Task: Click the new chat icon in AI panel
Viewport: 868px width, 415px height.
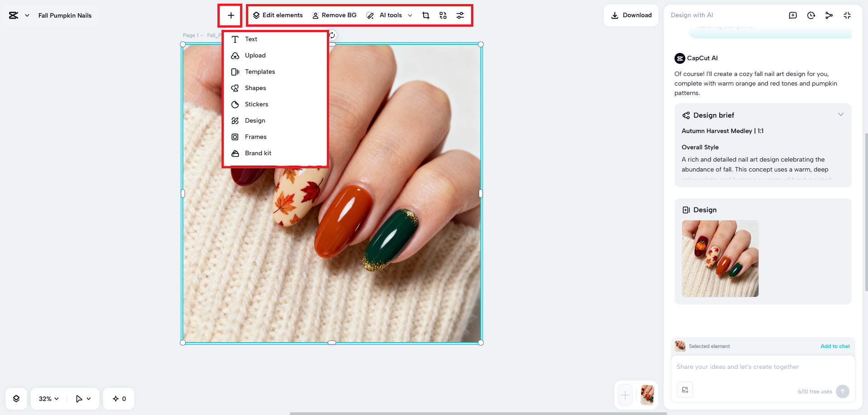Action: point(793,15)
